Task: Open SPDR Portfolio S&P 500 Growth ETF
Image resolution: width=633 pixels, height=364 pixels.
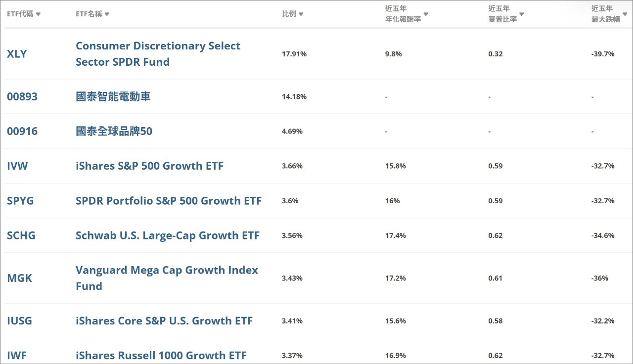Action: [169, 201]
